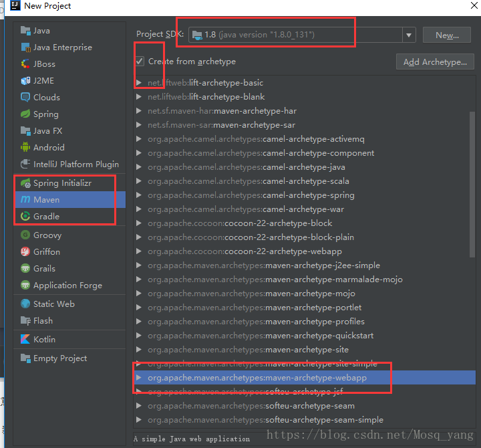The height and width of the screenshot is (448, 481).
Task: Expand cocoon-22-archetype-webapp node
Action: pyautogui.click(x=139, y=251)
